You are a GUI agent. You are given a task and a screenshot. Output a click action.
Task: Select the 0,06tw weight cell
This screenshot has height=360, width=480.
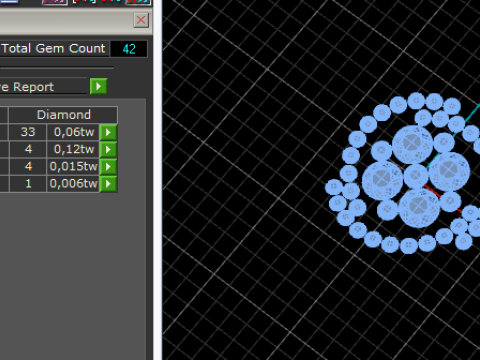73,132
